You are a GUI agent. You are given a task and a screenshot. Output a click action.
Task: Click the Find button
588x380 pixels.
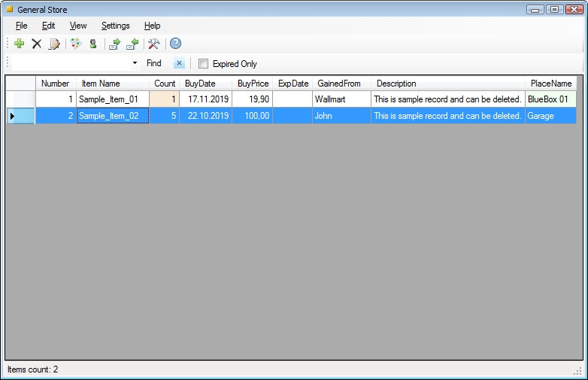coord(153,63)
